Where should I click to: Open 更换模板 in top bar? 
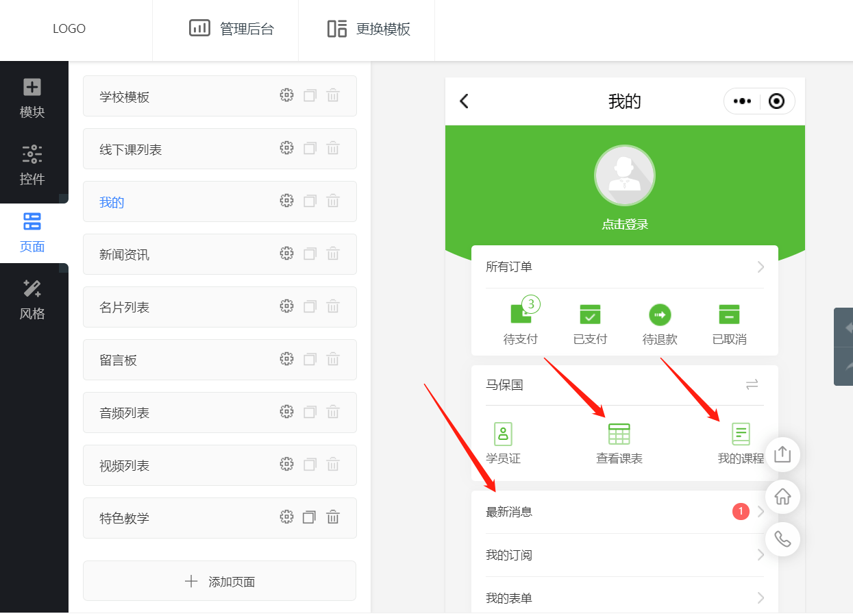coord(369,29)
